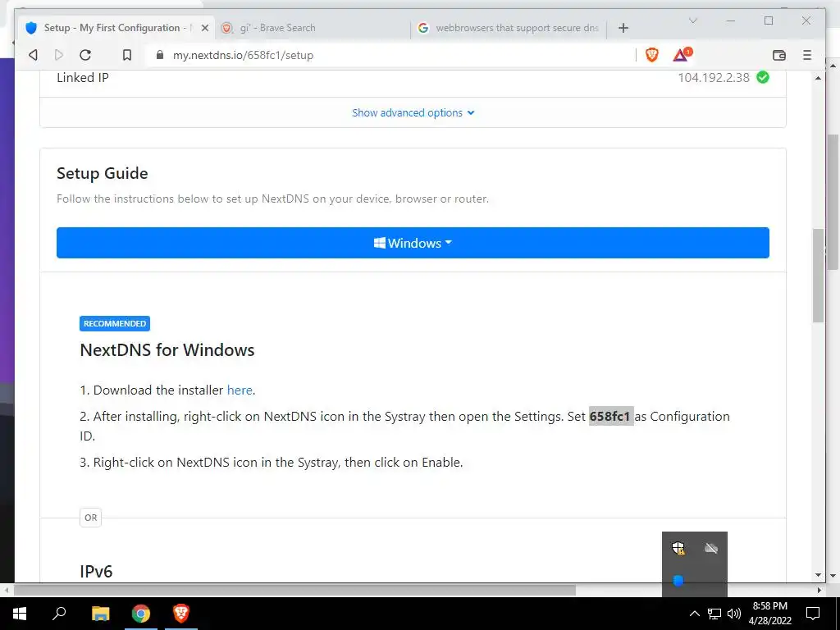This screenshot has width=840, height=630.
Task: Open Brave Rewards triangle icon
Action: click(682, 54)
